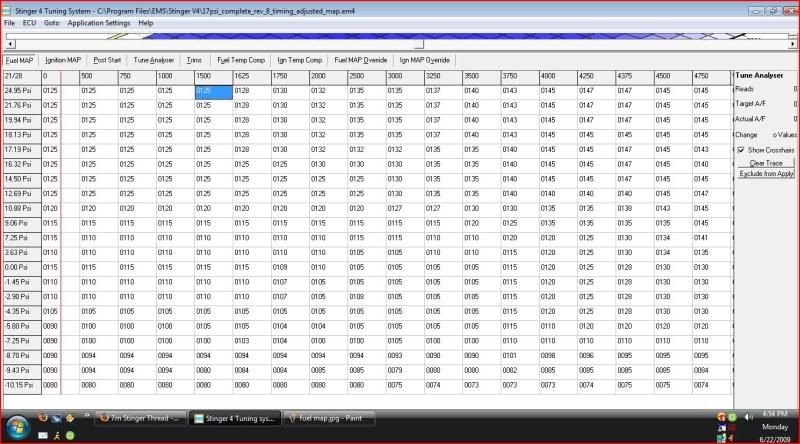This screenshot has height=444, width=800.
Task: Click the 4:54 PM system clock
Action: (775, 414)
